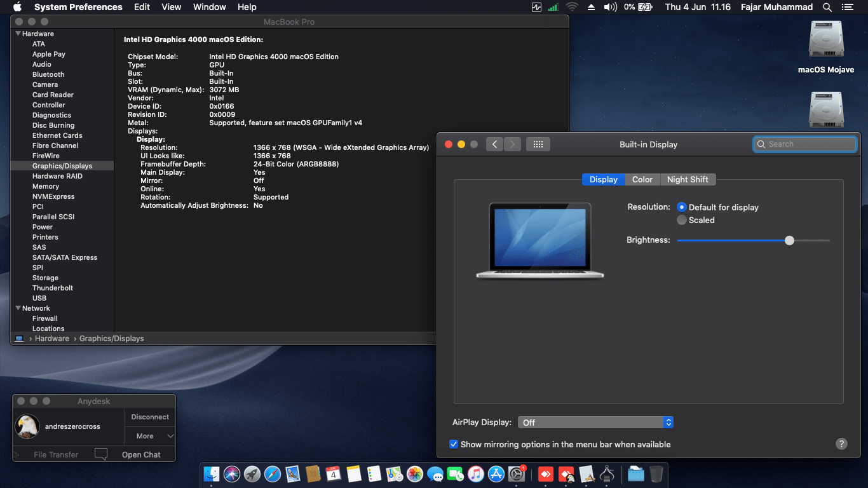Select the Scaled resolution radio button
This screenshot has height=488, width=868.
pos(682,220)
